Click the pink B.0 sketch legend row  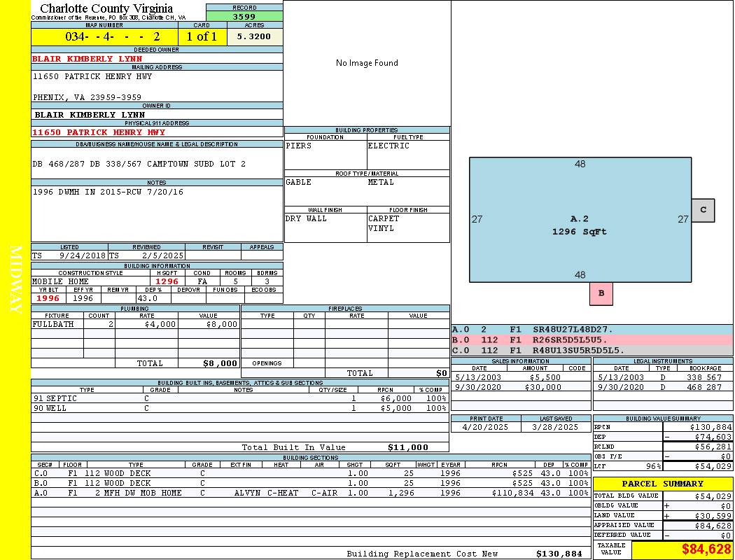point(591,339)
